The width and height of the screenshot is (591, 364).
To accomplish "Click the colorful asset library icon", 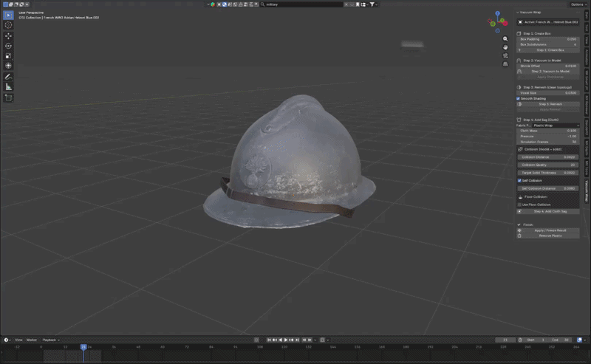I will [213, 4].
